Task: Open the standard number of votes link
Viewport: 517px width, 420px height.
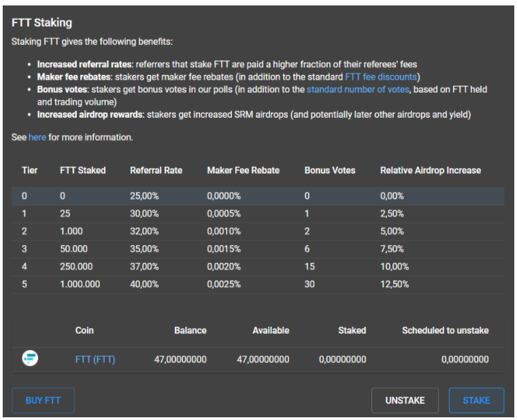Action: point(358,89)
